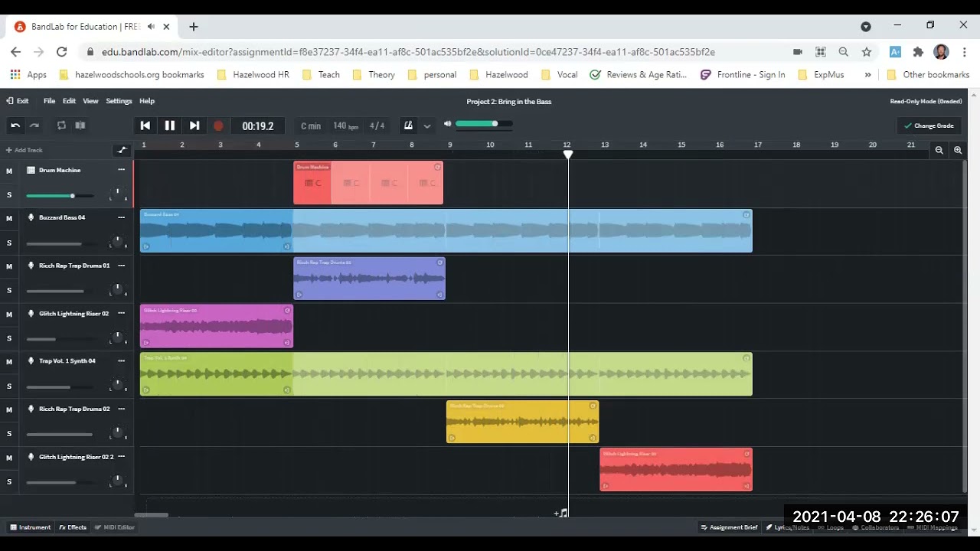The width and height of the screenshot is (980, 551).
Task: Click the Buzzard Bass 04 microphone icon
Action: tap(31, 217)
